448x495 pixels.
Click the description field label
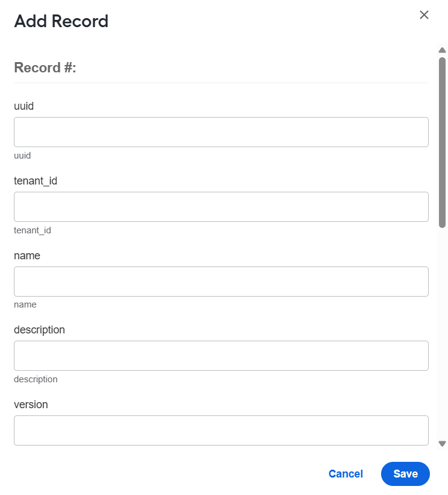[39, 330]
